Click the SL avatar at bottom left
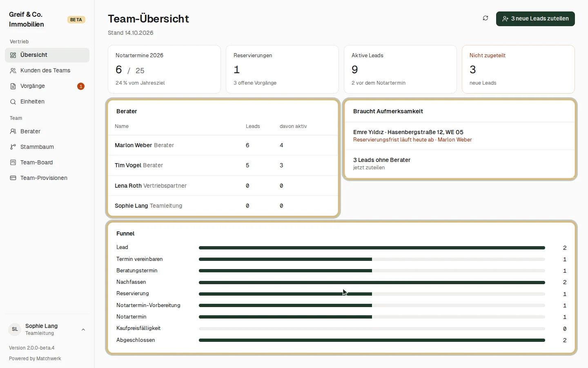588x368 pixels. click(x=15, y=330)
